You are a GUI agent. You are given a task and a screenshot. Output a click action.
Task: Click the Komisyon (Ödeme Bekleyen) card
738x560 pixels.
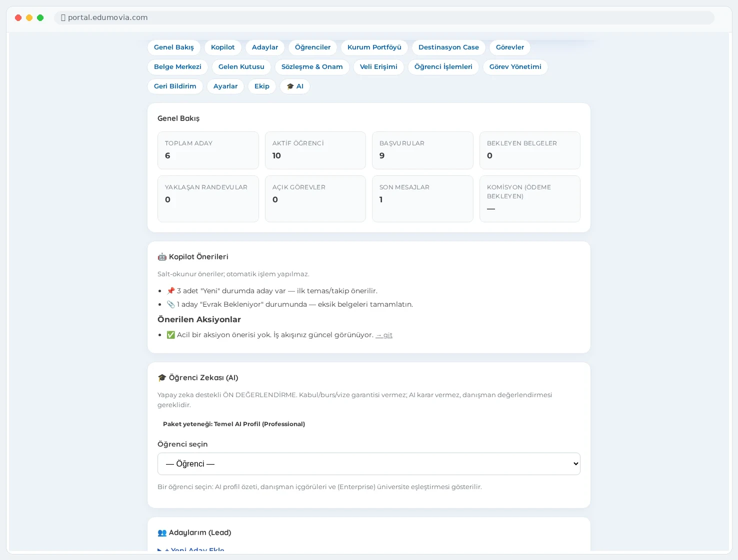pos(530,199)
